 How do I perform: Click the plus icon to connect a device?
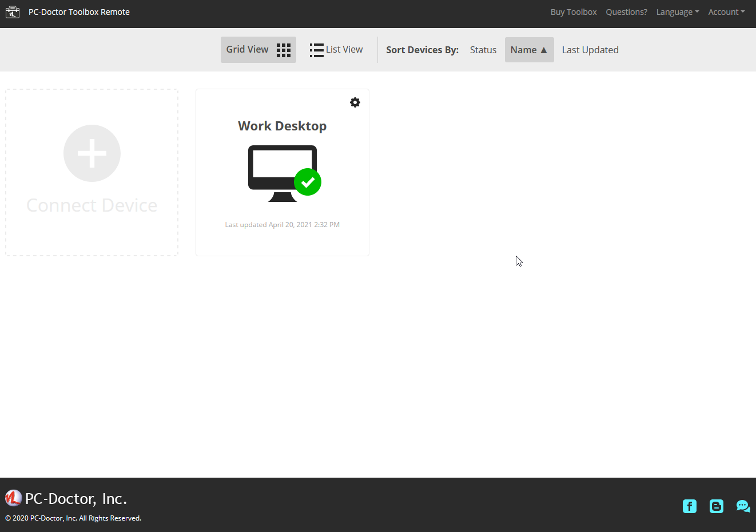[x=92, y=153]
